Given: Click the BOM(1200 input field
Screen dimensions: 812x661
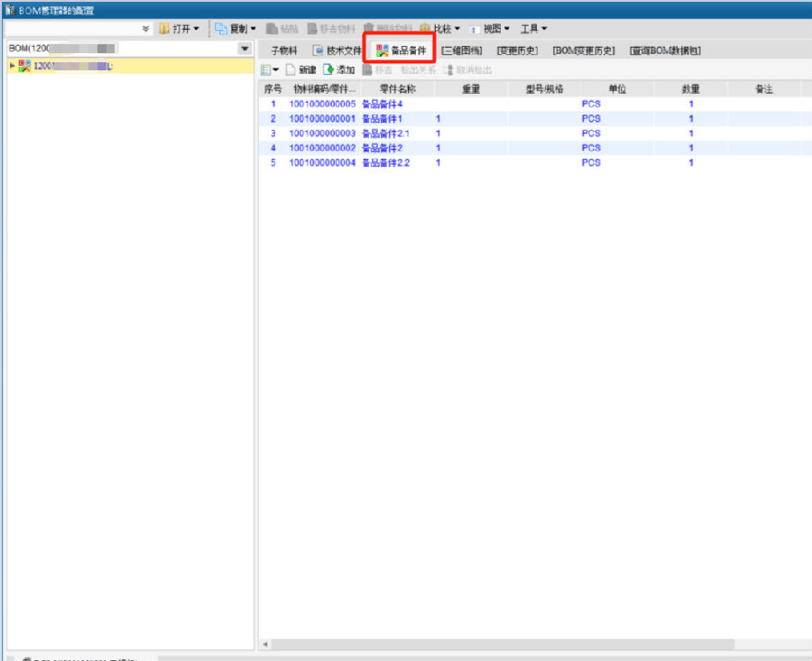Looking at the screenshot, I should point(122,49).
